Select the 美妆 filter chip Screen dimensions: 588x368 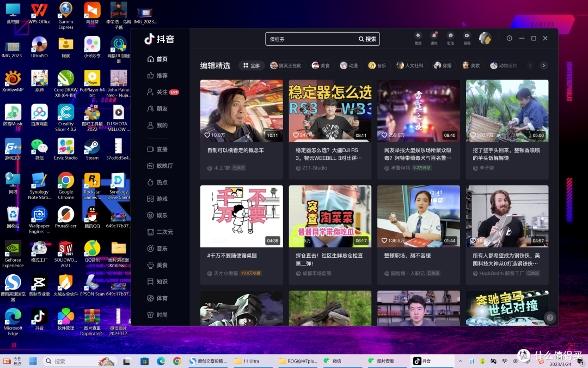click(471, 65)
